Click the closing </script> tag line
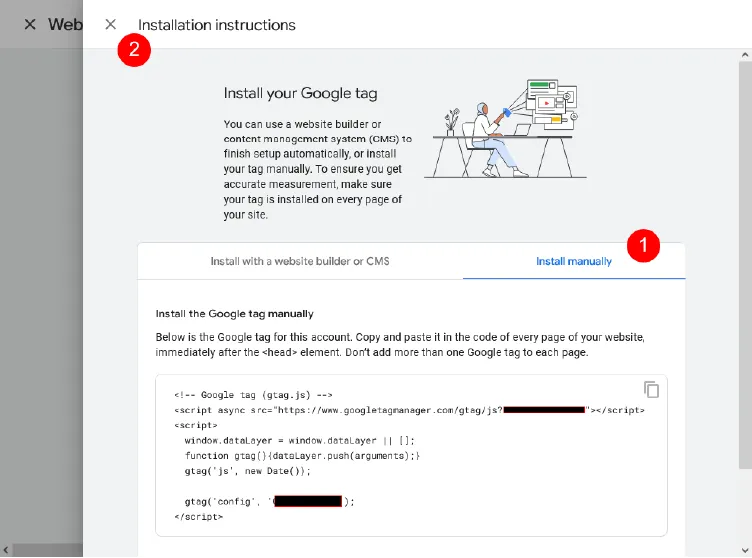The width and height of the screenshot is (752, 558). (x=199, y=517)
